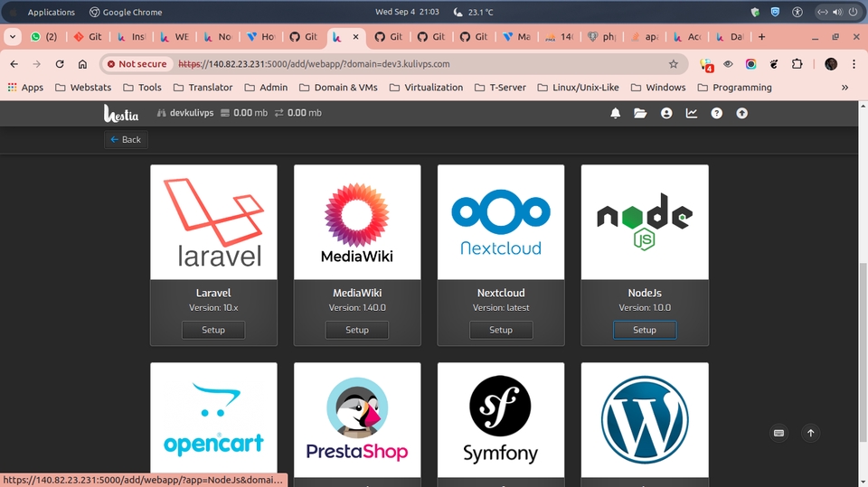Switch to the WhatsApp (2) tab
This screenshot has width=868, height=487.
[44, 37]
